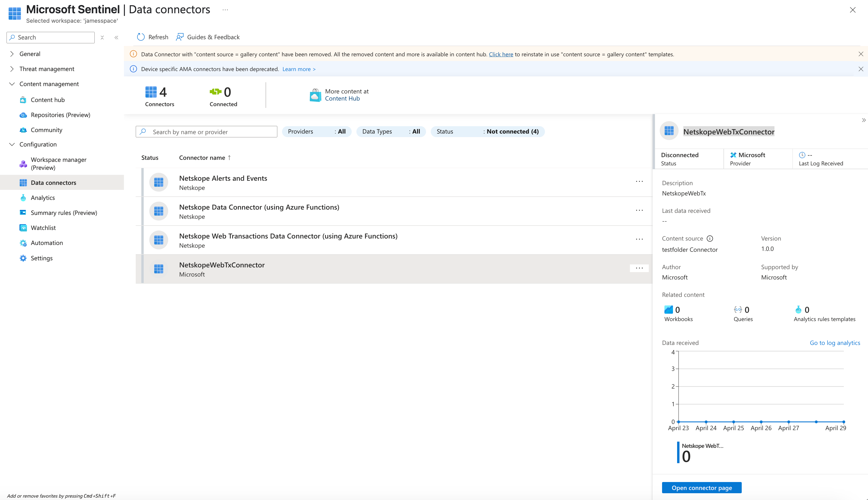
Task: Open the Providers filter dropdown
Action: tap(317, 131)
